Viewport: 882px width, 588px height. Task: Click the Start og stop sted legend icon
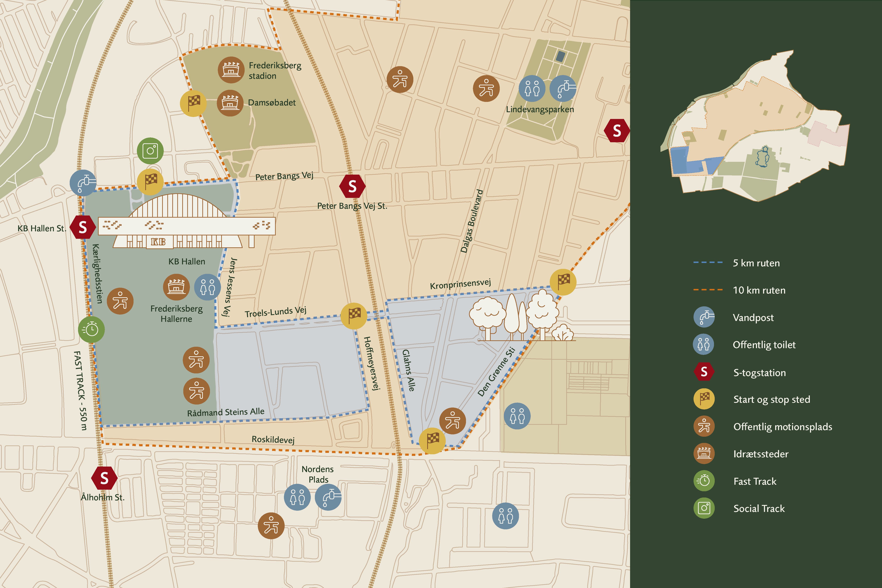click(x=704, y=399)
